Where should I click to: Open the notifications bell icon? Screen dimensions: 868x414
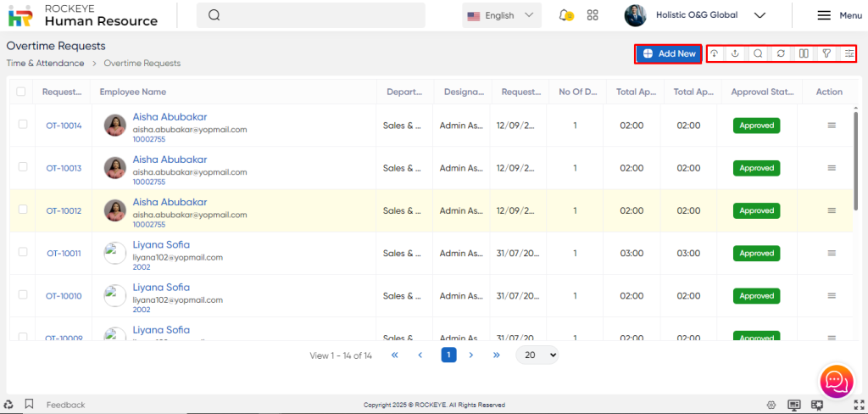pyautogui.click(x=565, y=15)
